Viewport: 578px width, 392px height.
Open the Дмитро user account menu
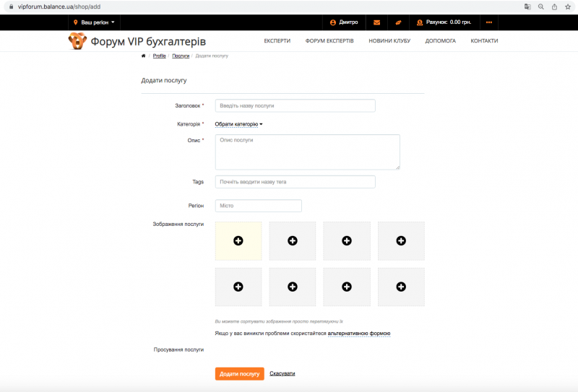(x=344, y=22)
